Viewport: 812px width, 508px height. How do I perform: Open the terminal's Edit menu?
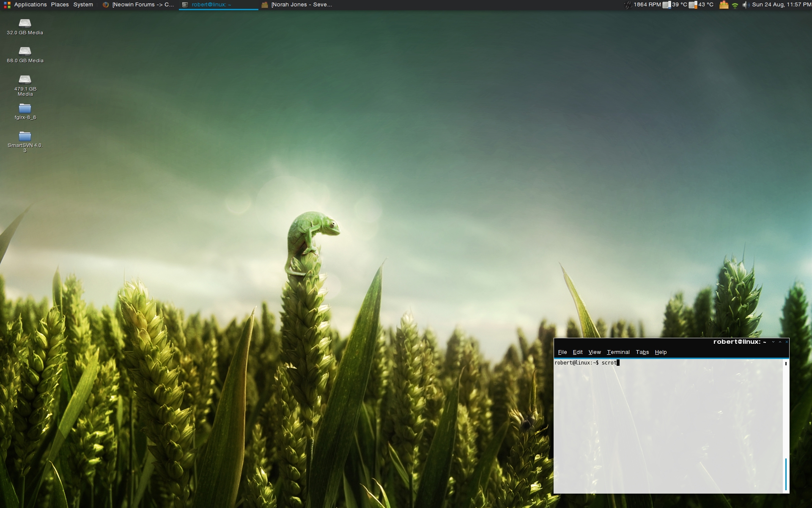[577, 352]
